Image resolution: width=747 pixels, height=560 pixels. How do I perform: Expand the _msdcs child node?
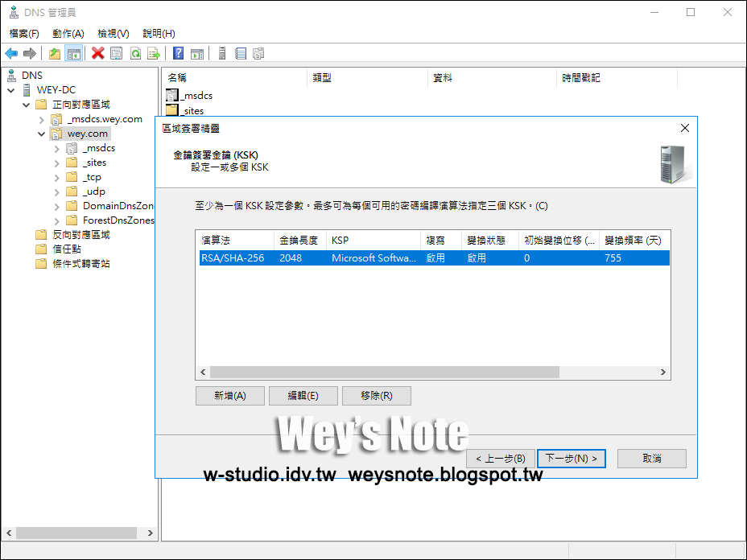click(56, 149)
